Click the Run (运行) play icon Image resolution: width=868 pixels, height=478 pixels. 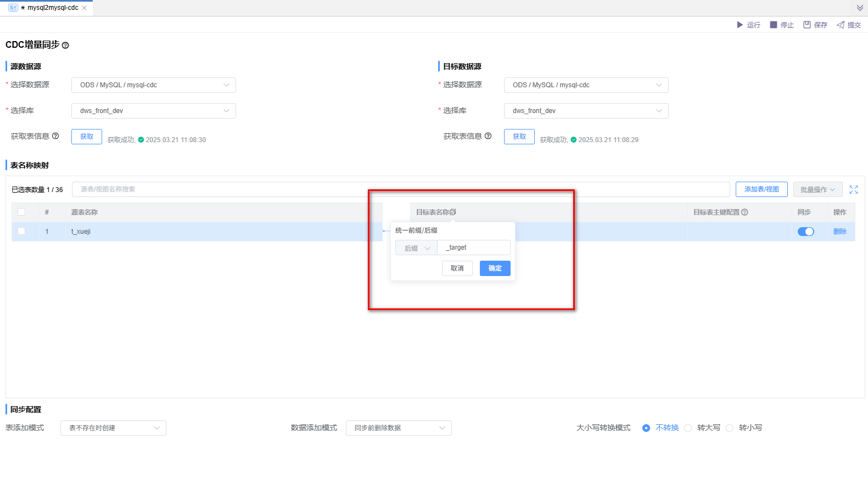(x=740, y=25)
